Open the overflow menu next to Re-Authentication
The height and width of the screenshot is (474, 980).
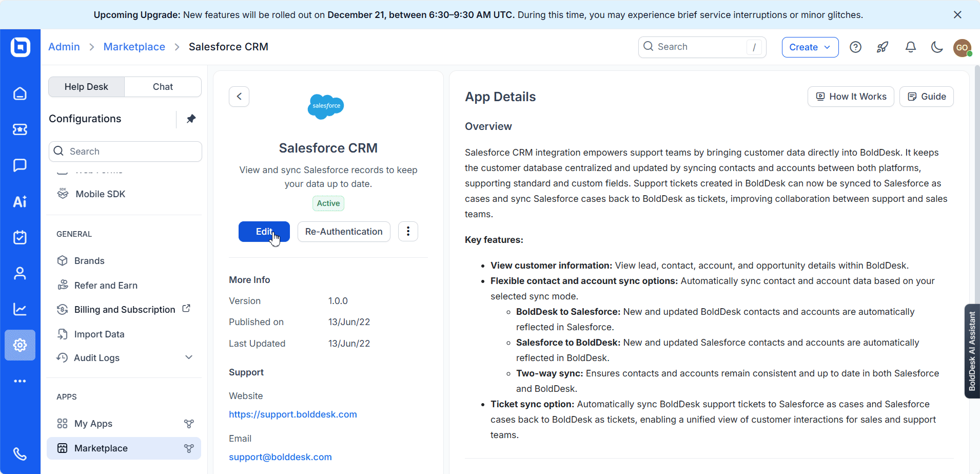click(408, 231)
